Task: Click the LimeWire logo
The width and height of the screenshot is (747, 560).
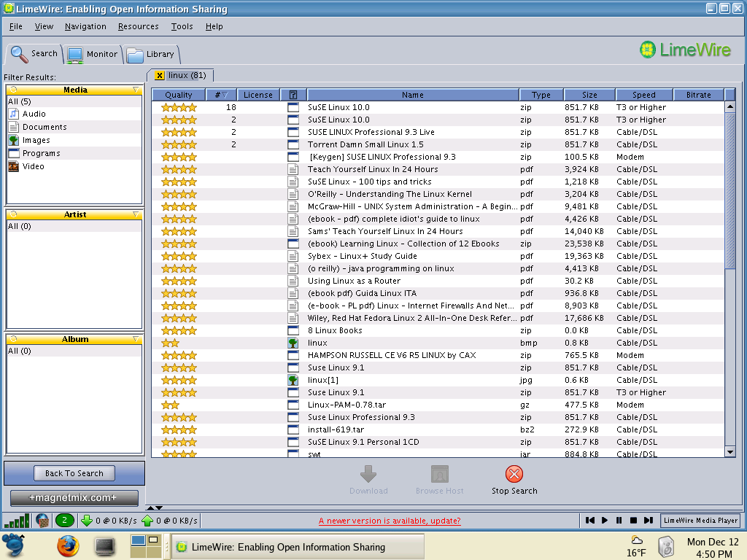Action: (685, 50)
